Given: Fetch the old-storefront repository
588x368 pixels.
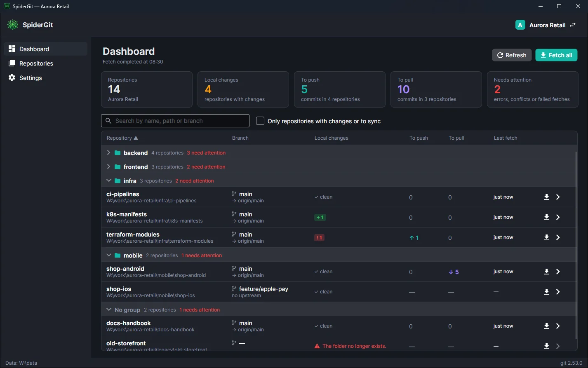Looking at the screenshot, I should click(546, 346).
